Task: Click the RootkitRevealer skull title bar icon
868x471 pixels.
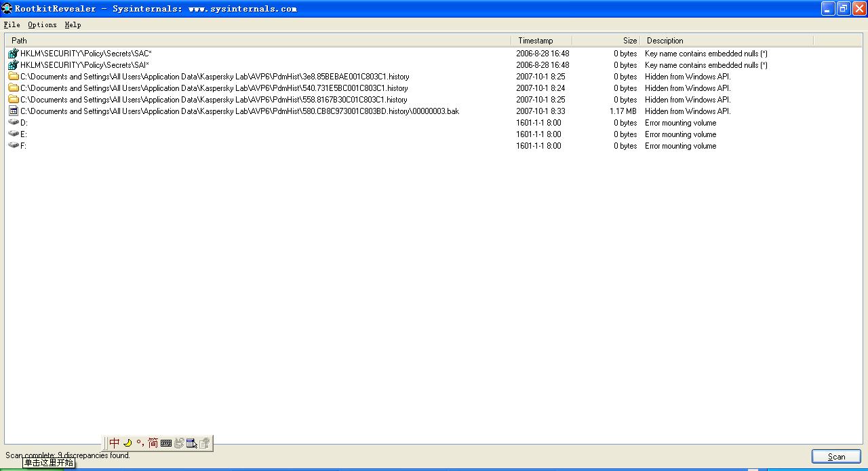Action: 7,8
